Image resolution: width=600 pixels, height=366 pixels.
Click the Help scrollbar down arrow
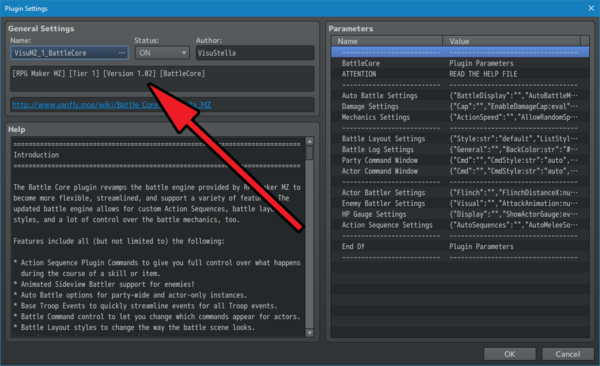[x=310, y=333]
